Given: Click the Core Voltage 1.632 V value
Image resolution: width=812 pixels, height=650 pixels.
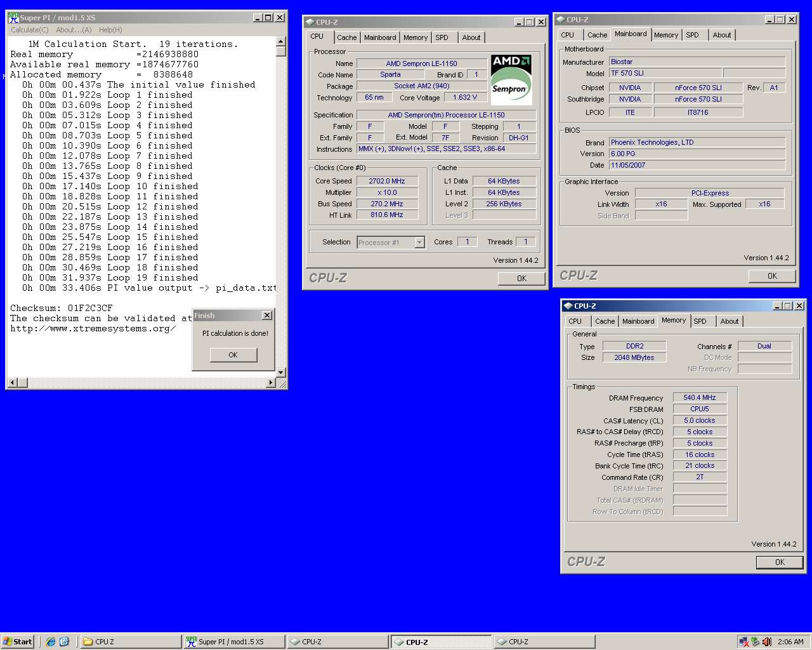Looking at the screenshot, I should [x=465, y=97].
